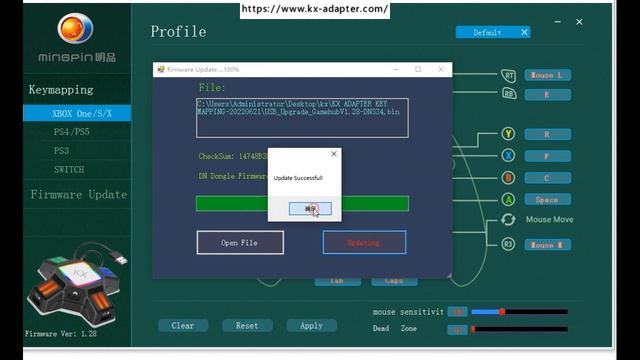Viewport: 640px width, 360px height.
Task: Click the Dead Zone slider
Action: tap(520, 329)
